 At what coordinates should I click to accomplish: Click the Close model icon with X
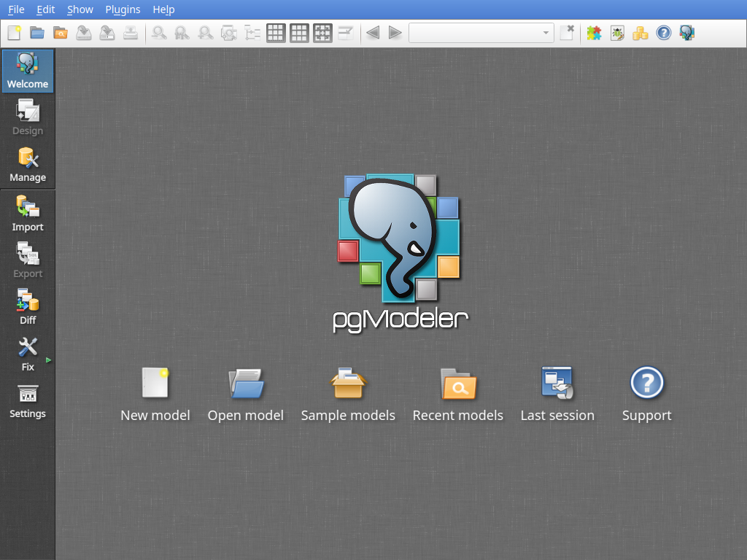pyautogui.click(x=567, y=33)
